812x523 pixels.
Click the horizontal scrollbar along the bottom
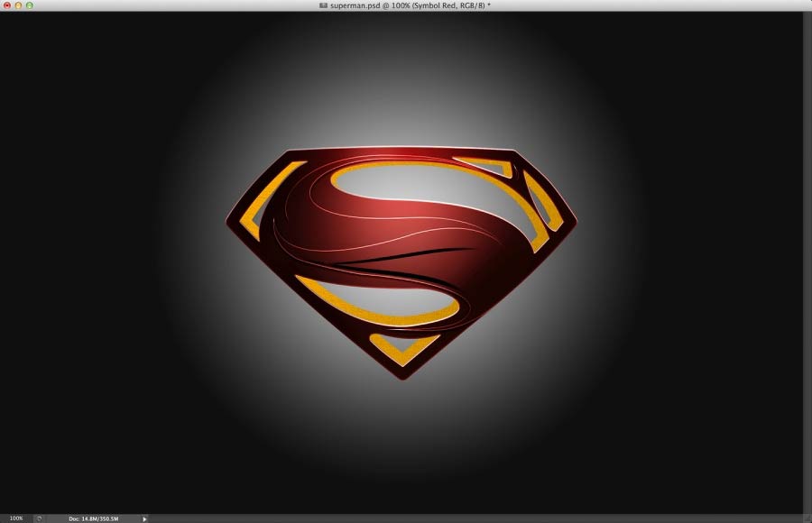[475, 518]
